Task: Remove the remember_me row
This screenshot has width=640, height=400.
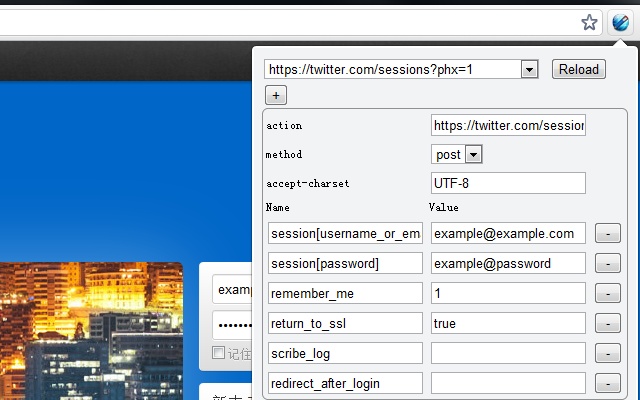Action: tap(608, 293)
